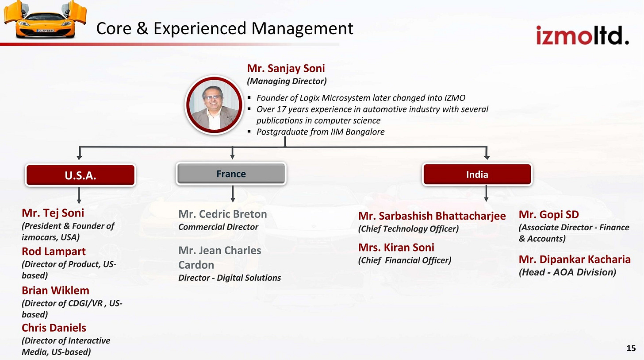The height and width of the screenshot is (360, 644).
Task: Click the slide title Core & Experienced Management
Action: point(225,28)
